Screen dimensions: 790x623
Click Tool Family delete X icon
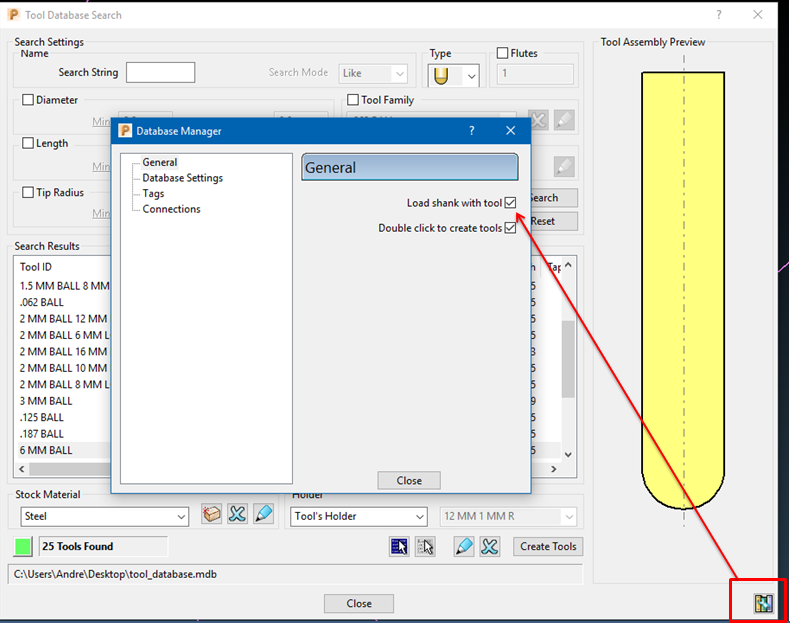click(x=539, y=120)
